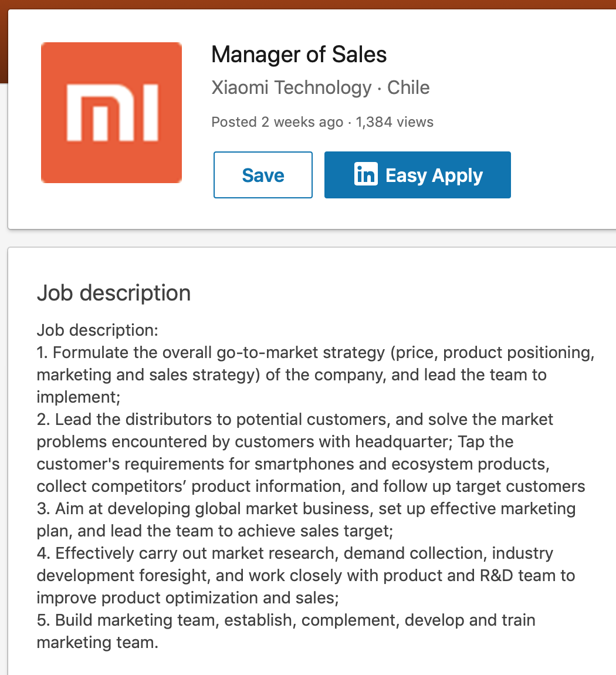Click item 1 about go-to-market strategy
The height and width of the screenshot is (675, 616).
tap(316, 353)
